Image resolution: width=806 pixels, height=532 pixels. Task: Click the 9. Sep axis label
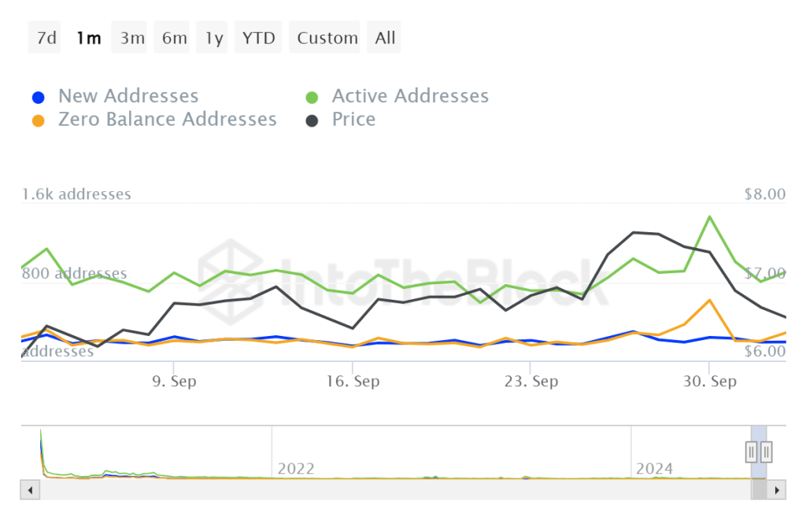click(174, 382)
